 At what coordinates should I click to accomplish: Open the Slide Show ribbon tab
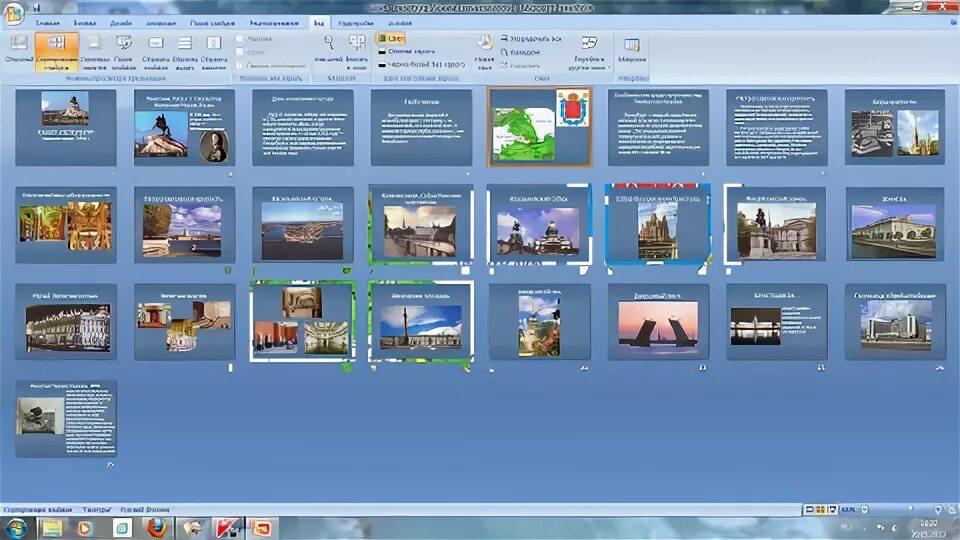[212, 23]
